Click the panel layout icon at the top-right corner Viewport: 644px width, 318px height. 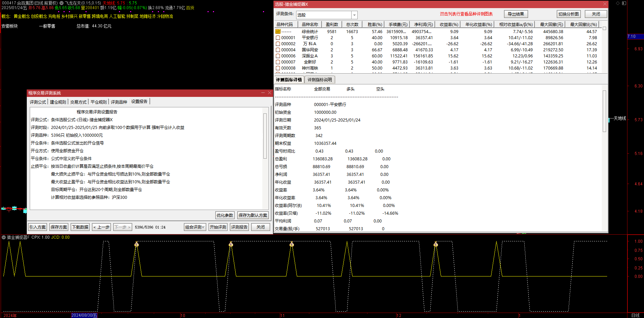coord(624,3)
